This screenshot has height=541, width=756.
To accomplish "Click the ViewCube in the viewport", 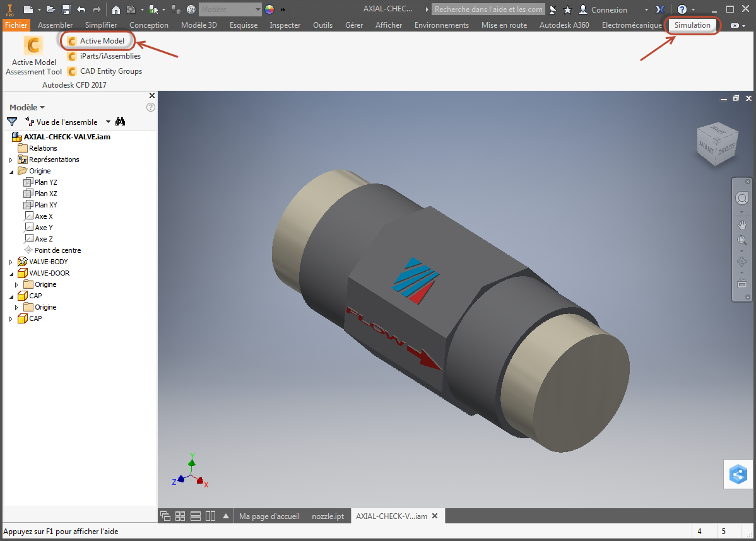I will tap(718, 144).
